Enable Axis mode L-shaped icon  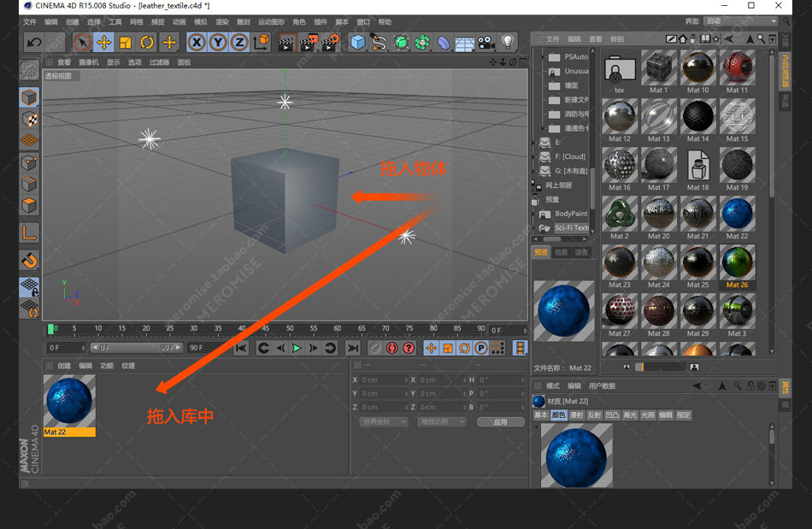[29, 233]
